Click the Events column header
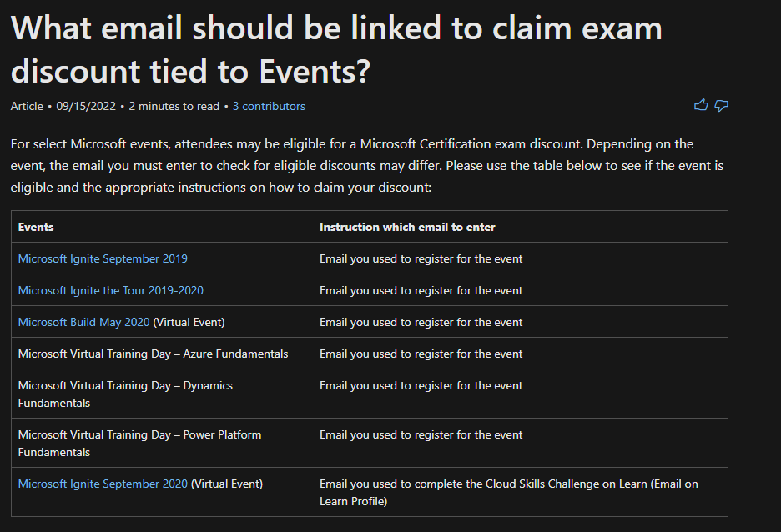Viewport: 781px width, 532px height. point(36,227)
